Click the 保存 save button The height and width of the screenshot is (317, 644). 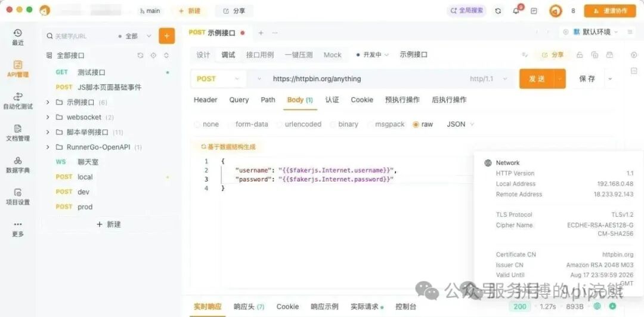[x=587, y=79]
